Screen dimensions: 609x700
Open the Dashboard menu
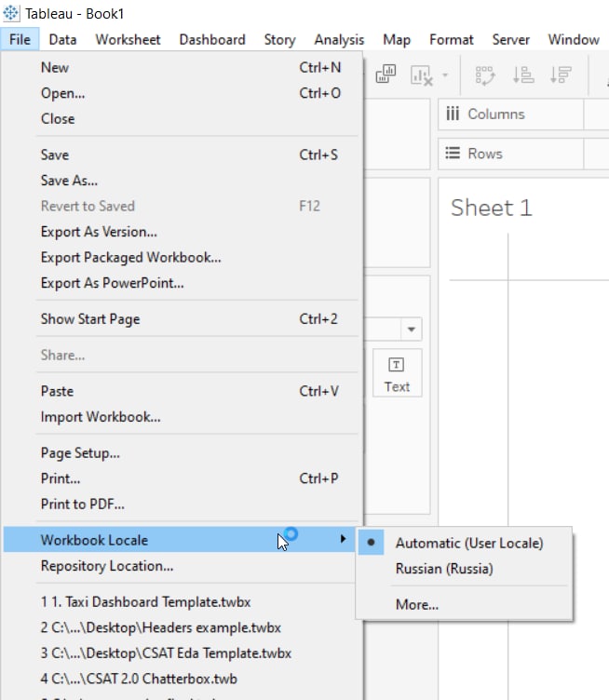click(x=212, y=40)
